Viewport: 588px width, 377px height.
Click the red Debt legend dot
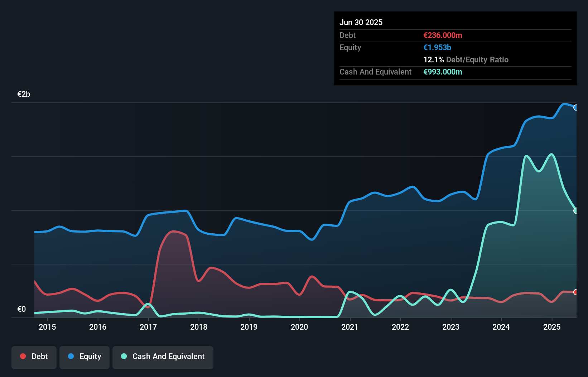click(22, 356)
